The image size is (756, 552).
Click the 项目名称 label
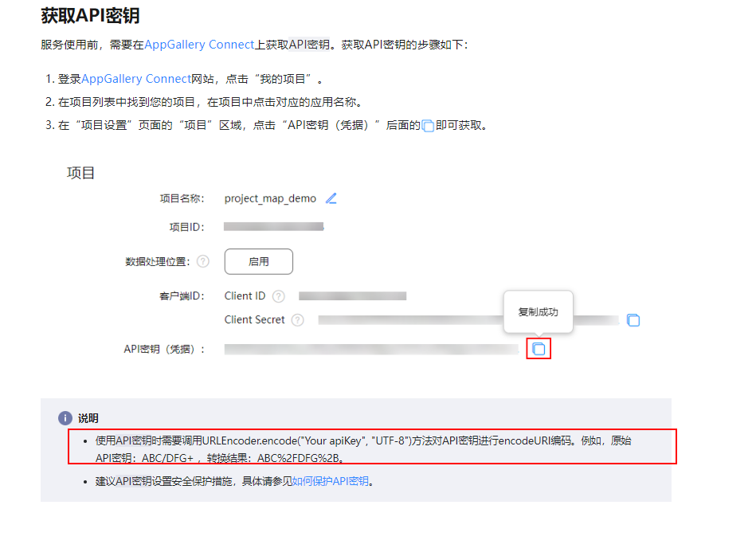tap(182, 198)
